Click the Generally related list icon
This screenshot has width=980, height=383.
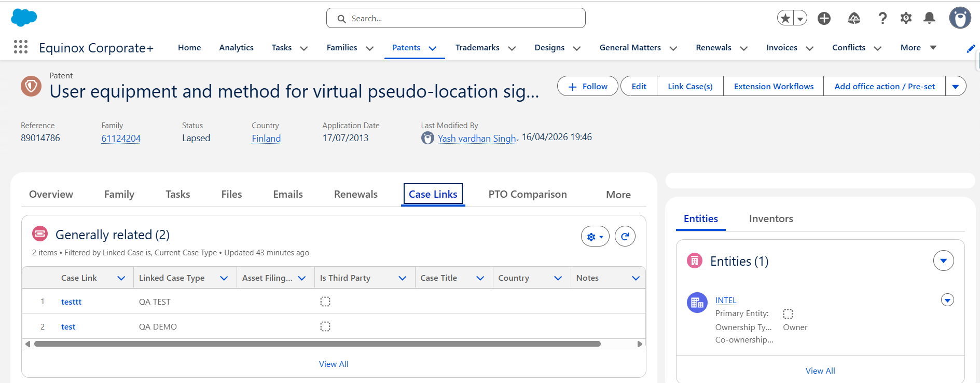(40, 234)
